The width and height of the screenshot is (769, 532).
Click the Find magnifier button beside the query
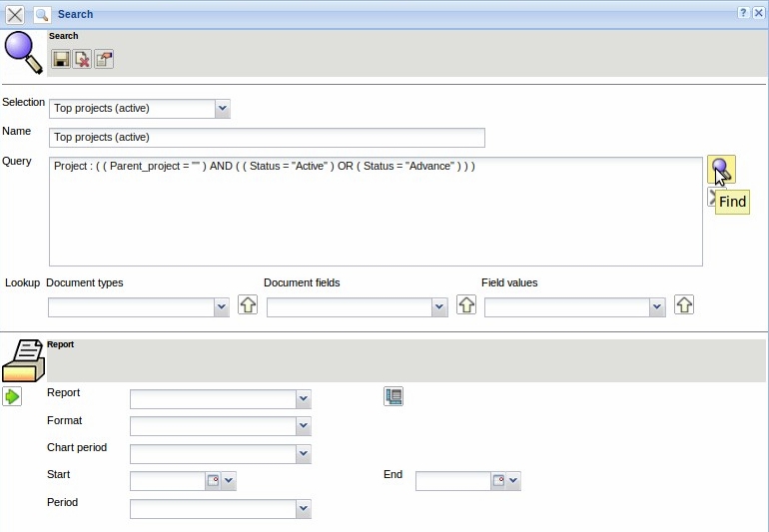point(721,169)
